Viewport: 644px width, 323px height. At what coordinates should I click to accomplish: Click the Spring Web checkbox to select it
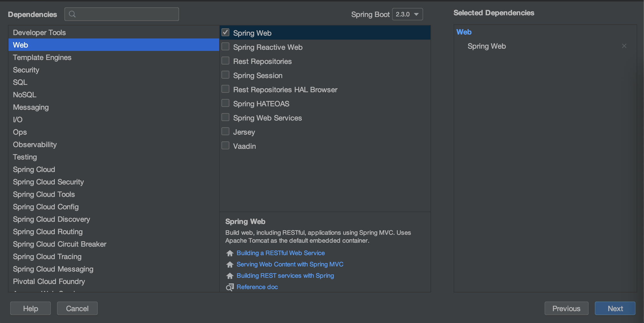pyautogui.click(x=226, y=33)
